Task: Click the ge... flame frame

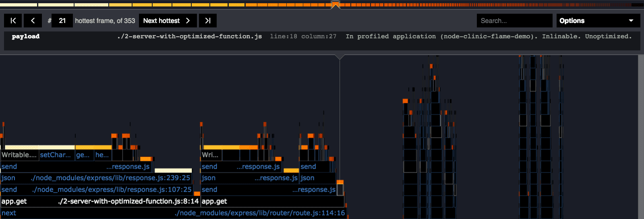Action: click(83, 155)
